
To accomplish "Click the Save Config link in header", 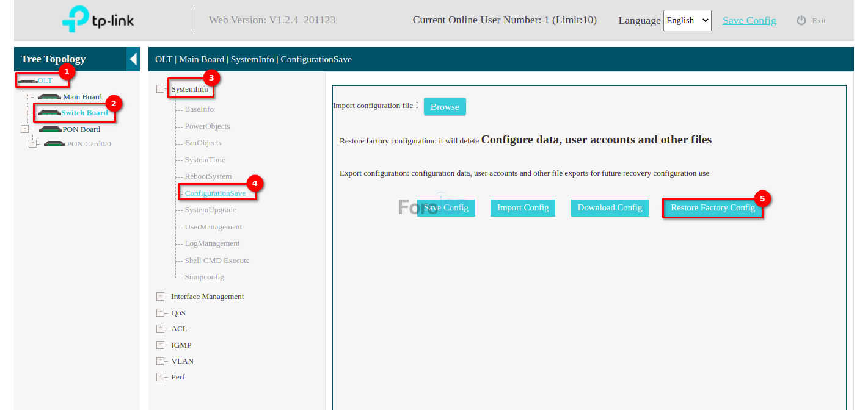I will (749, 20).
